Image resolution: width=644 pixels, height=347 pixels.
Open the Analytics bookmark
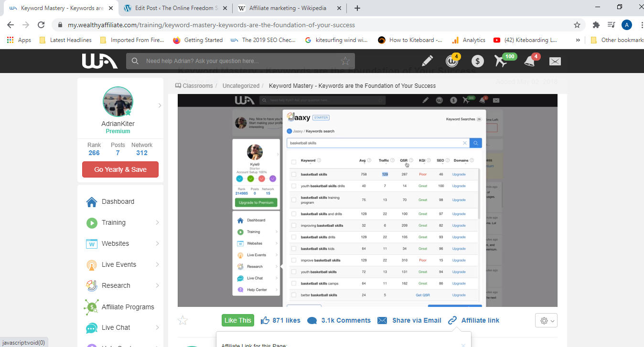click(469, 40)
